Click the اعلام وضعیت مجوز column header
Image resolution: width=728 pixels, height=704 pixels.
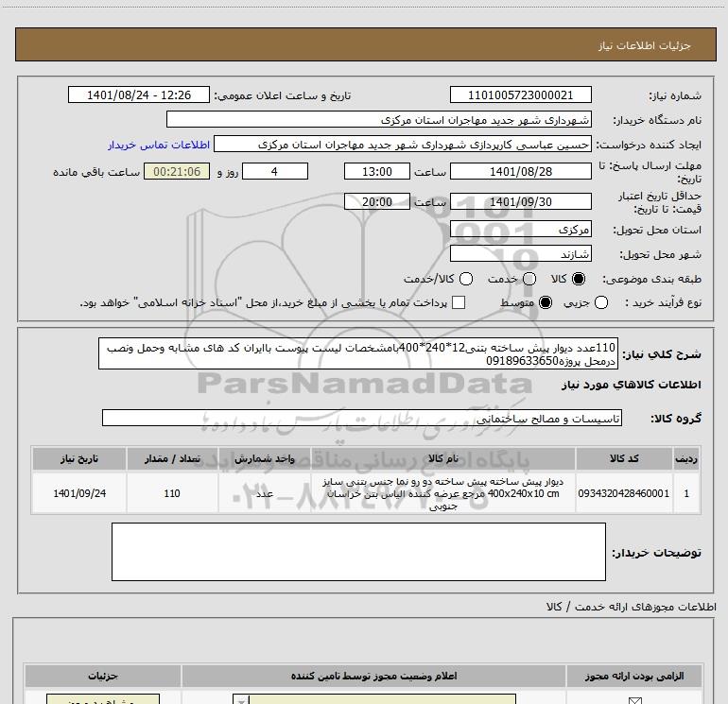click(x=373, y=676)
